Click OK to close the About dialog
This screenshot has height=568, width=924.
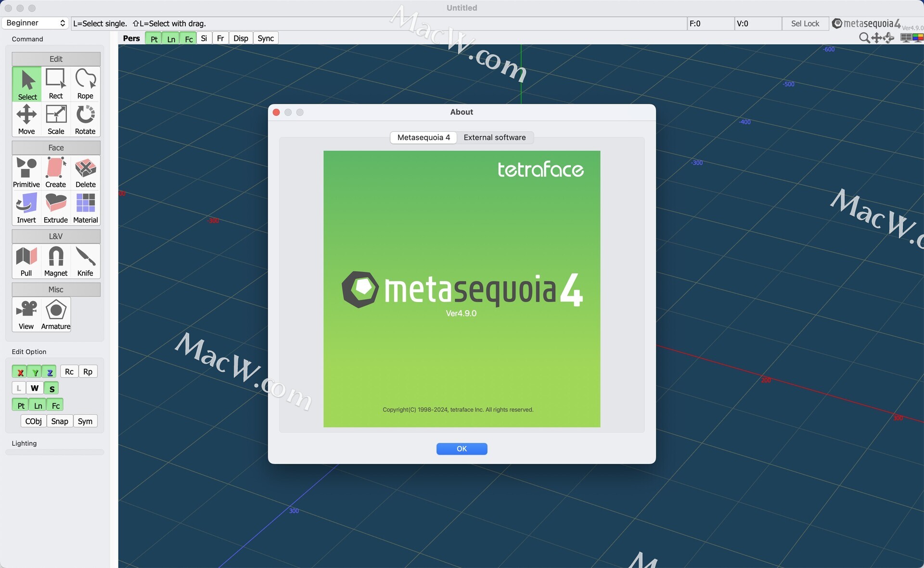[462, 449]
